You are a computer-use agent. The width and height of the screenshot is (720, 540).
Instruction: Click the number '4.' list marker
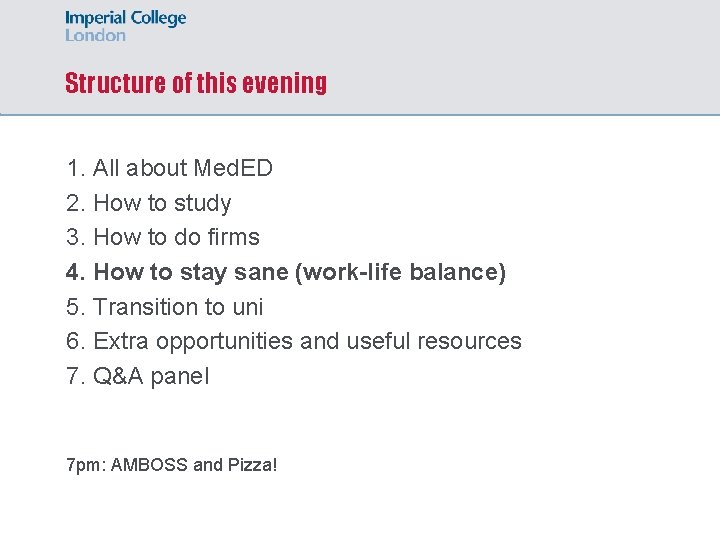pos(76,272)
